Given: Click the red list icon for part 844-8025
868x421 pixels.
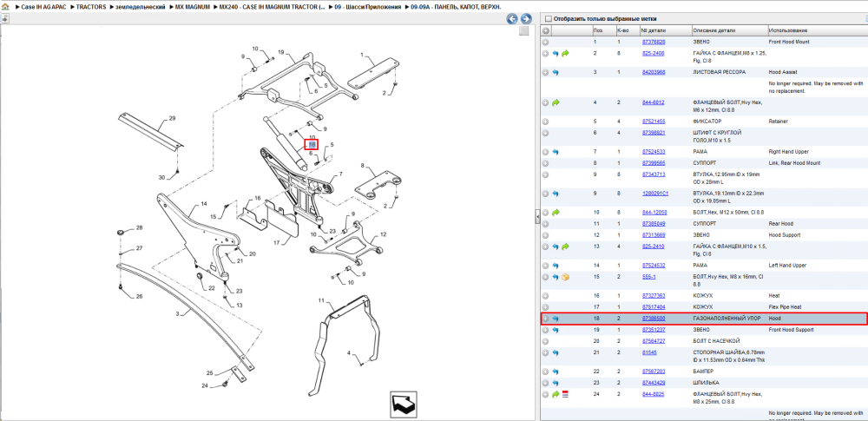Looking at the screenshot, I should pos(565,394).
